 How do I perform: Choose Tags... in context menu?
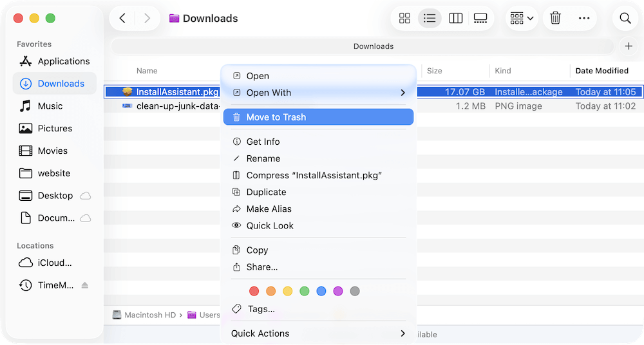click(x=318, y=309)
